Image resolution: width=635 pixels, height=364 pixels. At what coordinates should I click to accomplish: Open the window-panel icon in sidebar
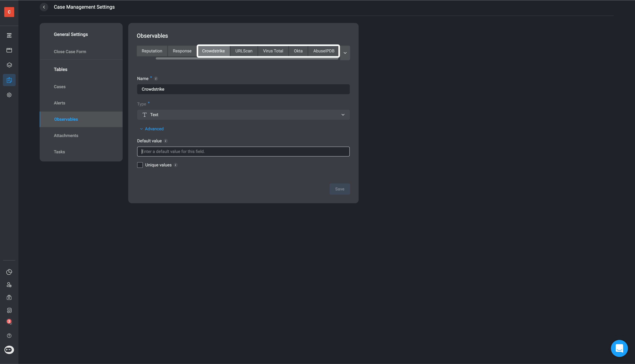(x=9, y=50)
